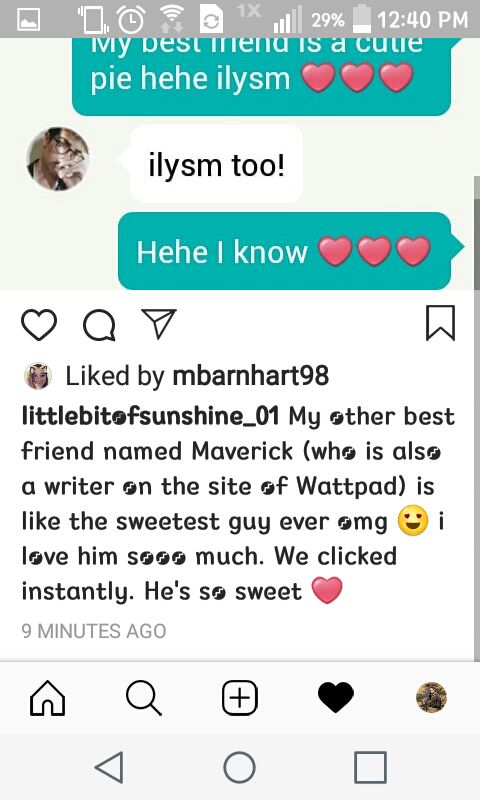480x800 pixels.
Task: Tap the 9 MINUTES AGO timestamp
Action: (x=94, y=631)
